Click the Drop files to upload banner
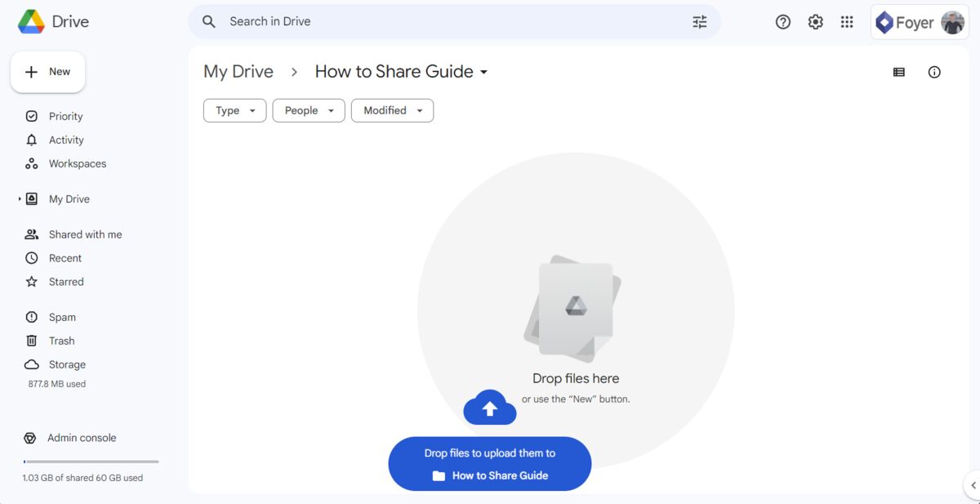The width and height of the screenshot is (980, 504). 490,464
